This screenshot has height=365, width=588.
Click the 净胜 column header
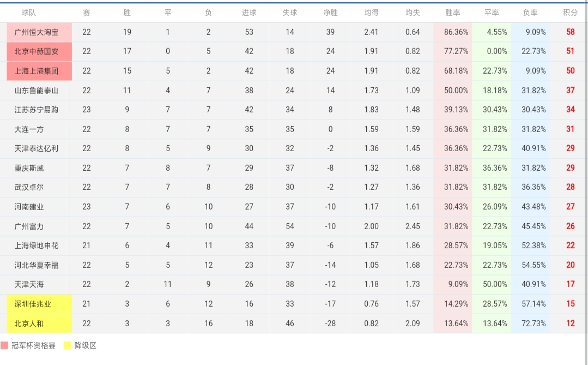point(330,13)
